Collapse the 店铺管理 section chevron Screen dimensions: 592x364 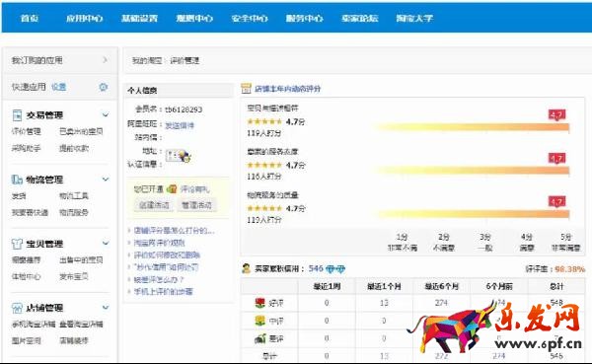coord(106,308)
